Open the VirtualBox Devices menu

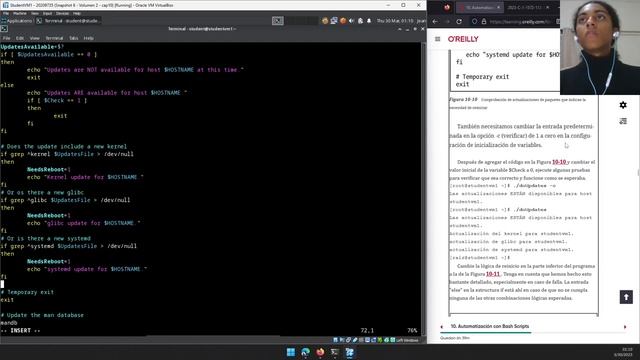click(62, 13)
